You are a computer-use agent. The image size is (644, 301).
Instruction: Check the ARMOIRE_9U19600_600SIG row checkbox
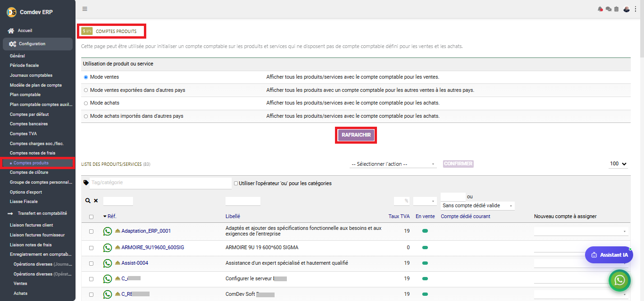91,247
